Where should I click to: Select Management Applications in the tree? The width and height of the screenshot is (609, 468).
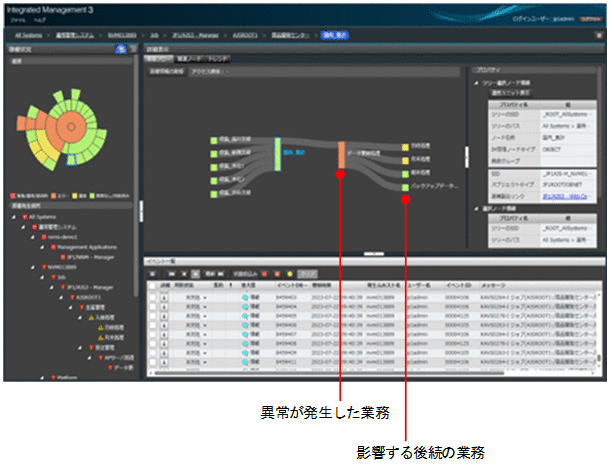[x=87, y=247]
